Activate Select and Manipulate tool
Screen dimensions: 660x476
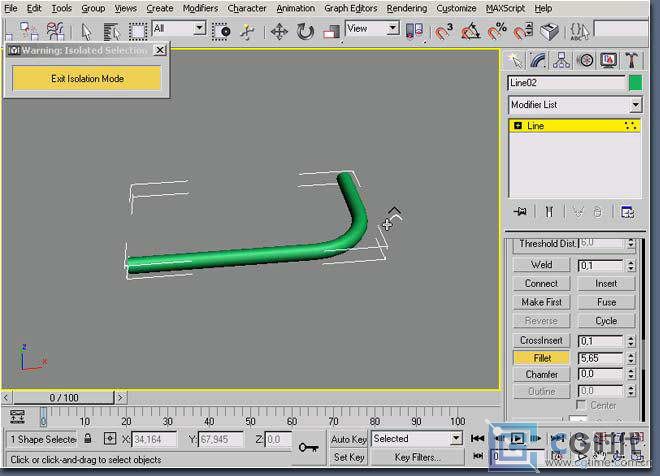pos(247,31)
